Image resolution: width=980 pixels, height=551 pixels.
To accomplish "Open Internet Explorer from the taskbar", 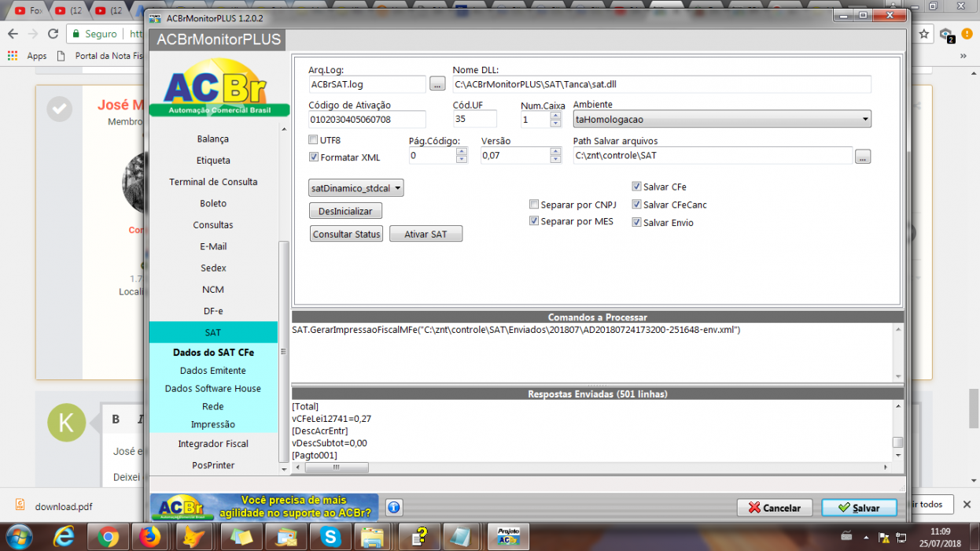I will [63, 538].
